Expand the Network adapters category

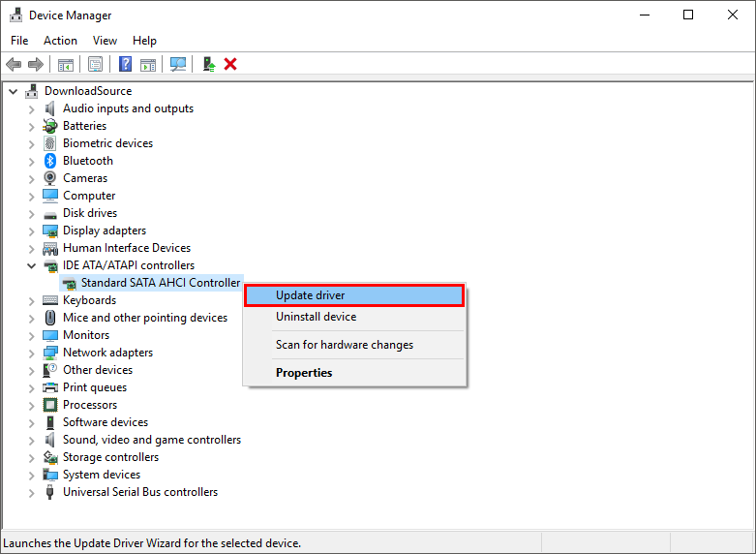31,353
